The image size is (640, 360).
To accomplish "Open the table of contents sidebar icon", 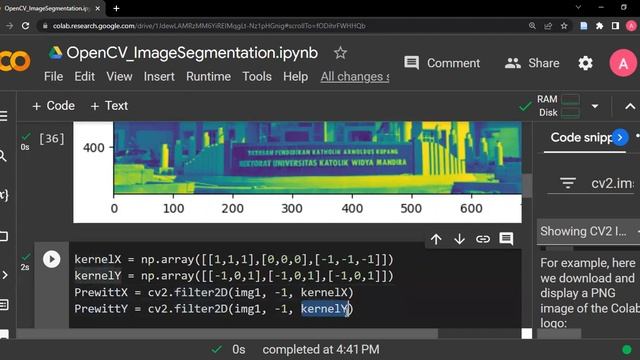I will [x=4, y=116].
